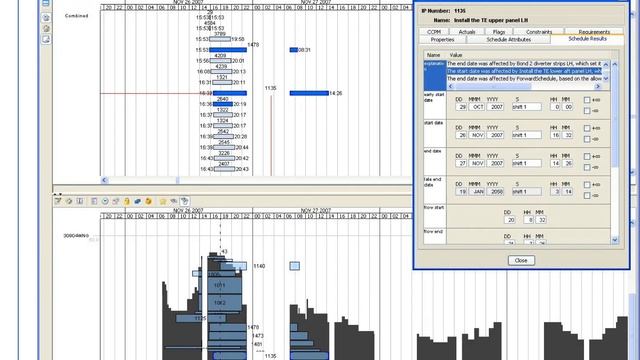Click the late end date month field JAN
The width and height of the screenshot is (640, 360).
click(476, 191)
